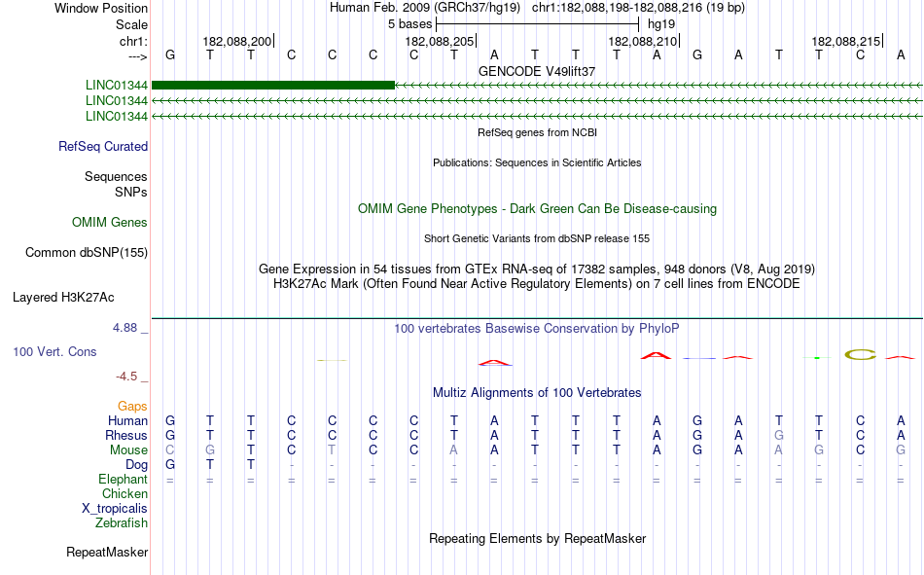Select the Human alignment row label

click(x=127, y=421)
